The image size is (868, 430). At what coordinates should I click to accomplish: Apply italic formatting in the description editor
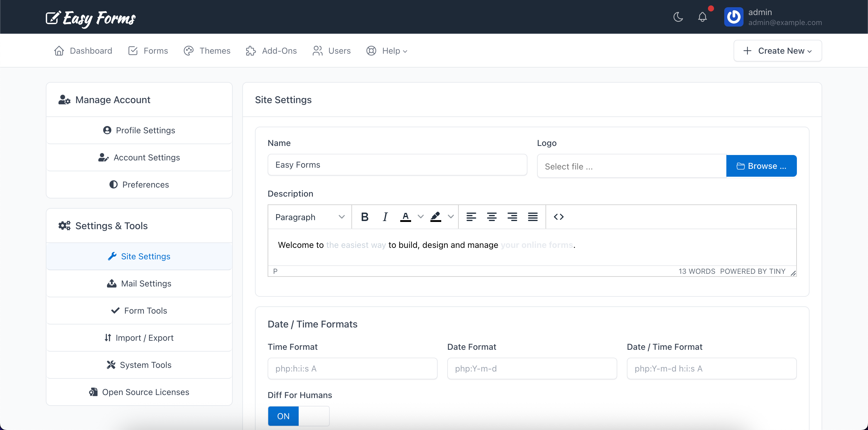tap(385, 217)
